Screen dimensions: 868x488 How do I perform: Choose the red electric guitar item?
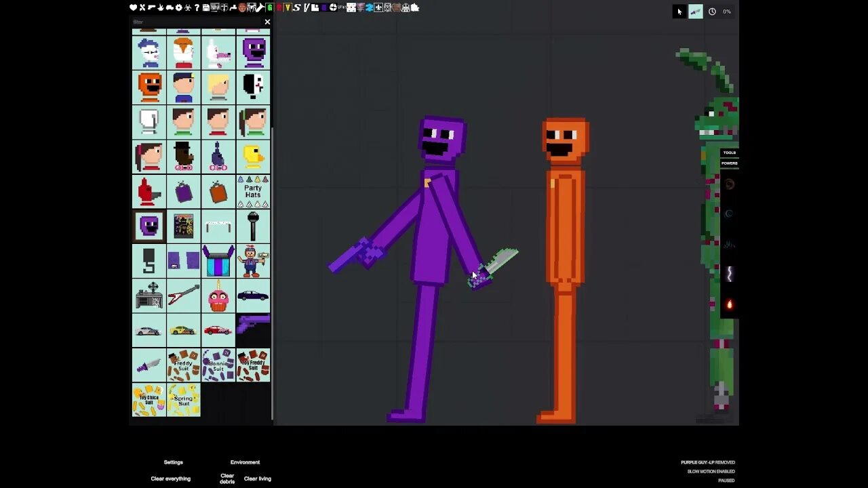pyautogui.click(x=184, y=296)
